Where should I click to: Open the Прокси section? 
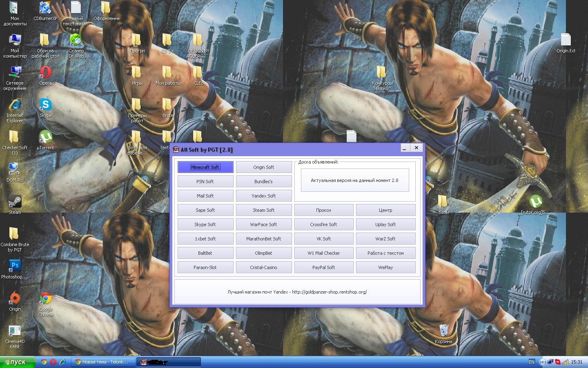point(324,210)
